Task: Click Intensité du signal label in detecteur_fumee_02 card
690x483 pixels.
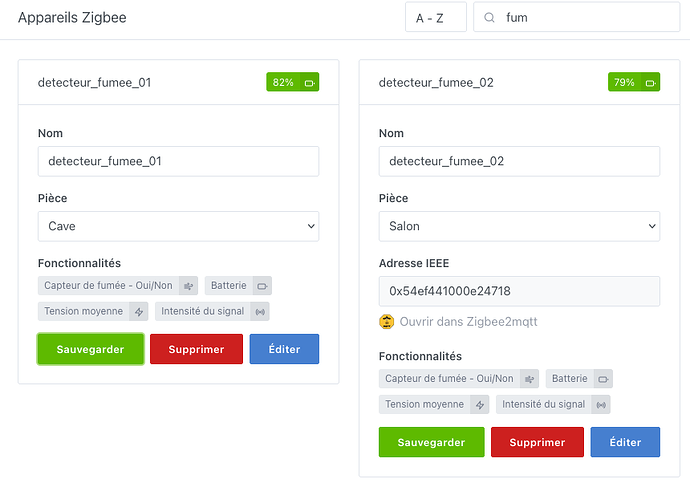Action: pos(543,404)
